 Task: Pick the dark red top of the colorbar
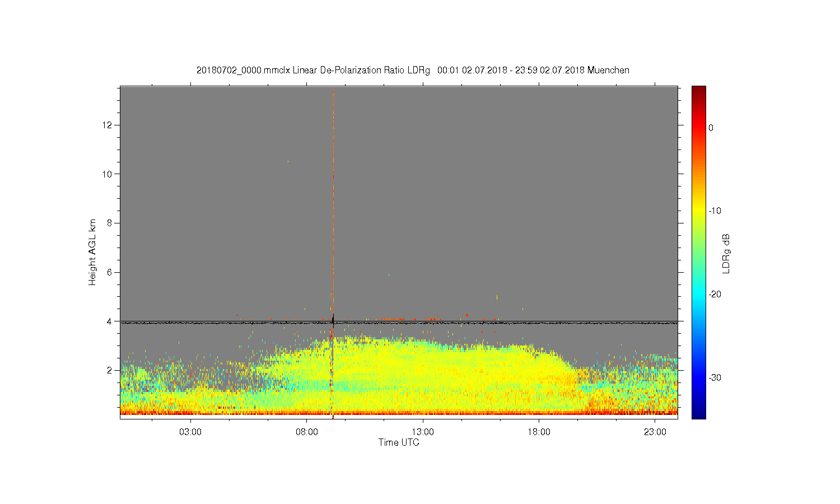click(699, 91)
